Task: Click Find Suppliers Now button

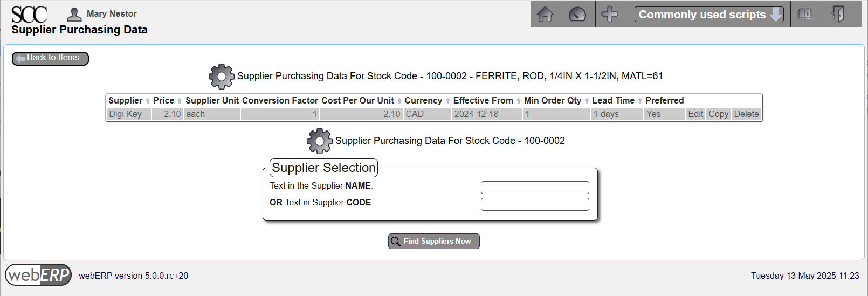Action: (434, 242)
